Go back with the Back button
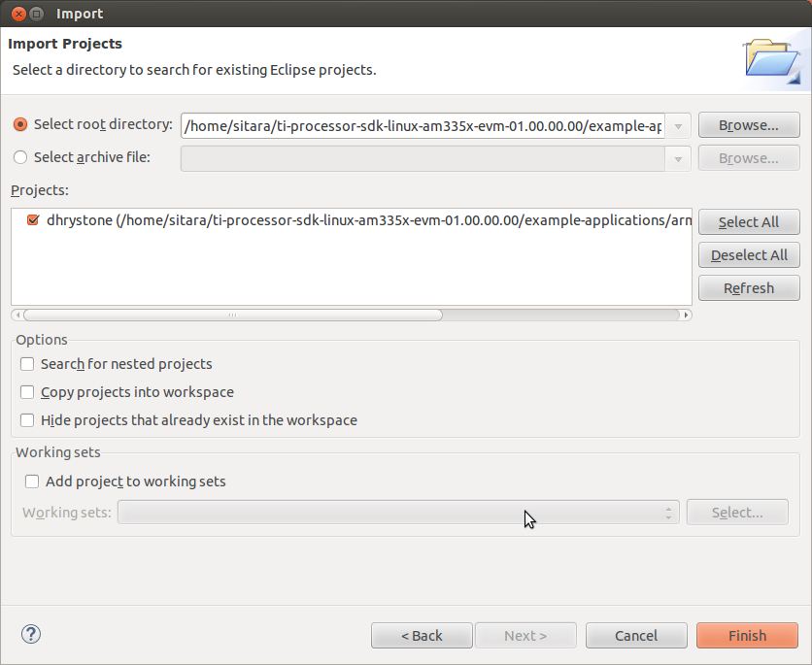Viewport: 812px width, 665px height. [x=422, y=636]
